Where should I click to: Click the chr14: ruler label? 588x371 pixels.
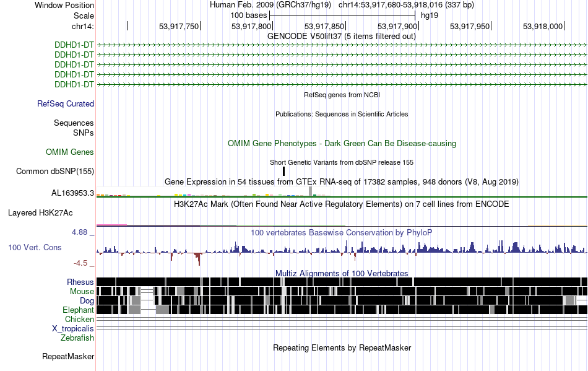pyautogui.click(x=82, y=26)
